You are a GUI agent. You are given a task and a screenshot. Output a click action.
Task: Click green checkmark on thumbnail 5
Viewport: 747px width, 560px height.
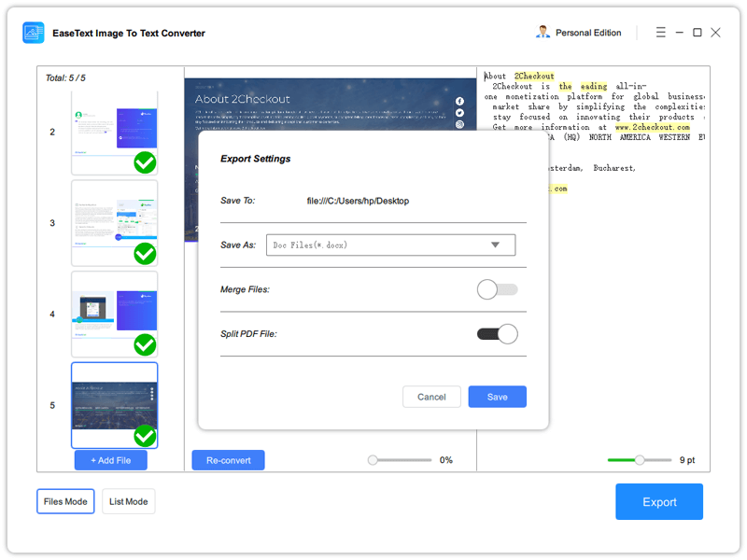(145, 436)
